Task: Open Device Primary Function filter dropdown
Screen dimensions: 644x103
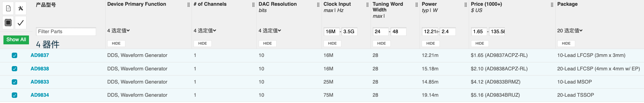Action: coord(118,31)
